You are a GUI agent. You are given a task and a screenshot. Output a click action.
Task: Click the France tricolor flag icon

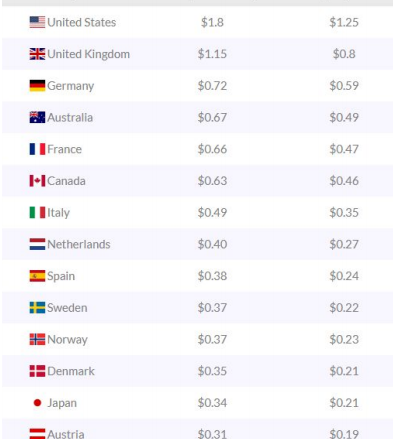(x=37, y=149)
